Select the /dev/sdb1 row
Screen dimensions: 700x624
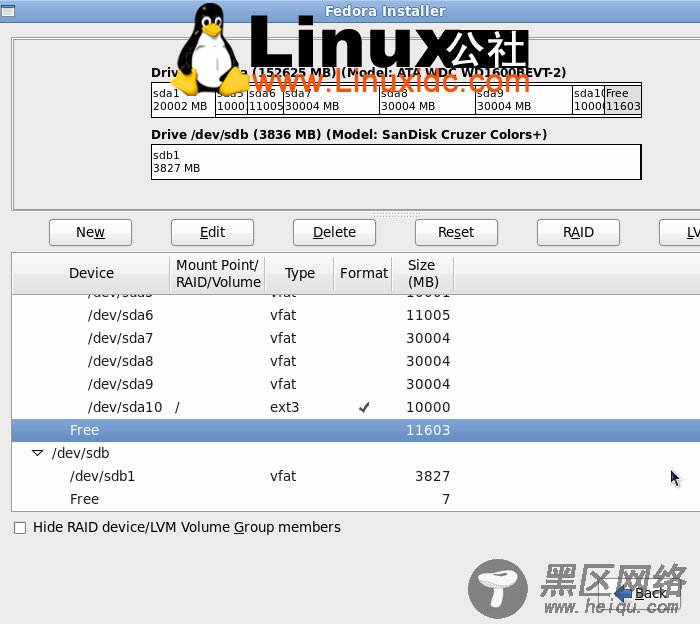point(356,476)
